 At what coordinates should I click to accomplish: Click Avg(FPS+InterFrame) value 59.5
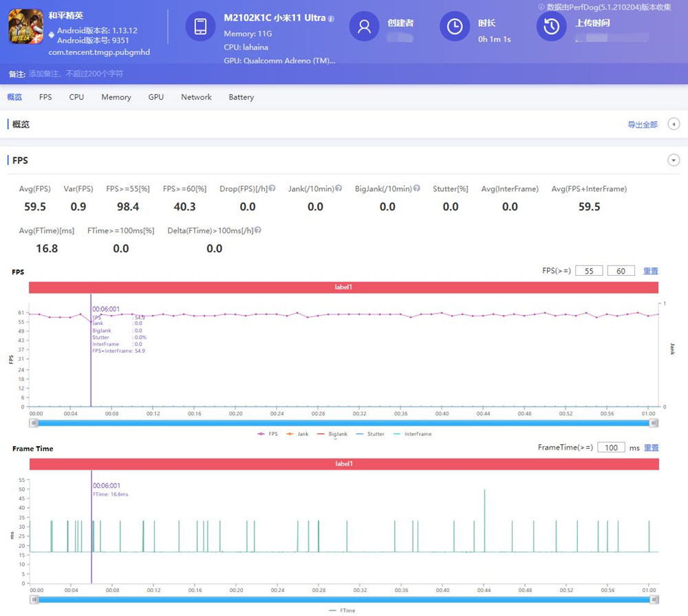pos(590,206)
